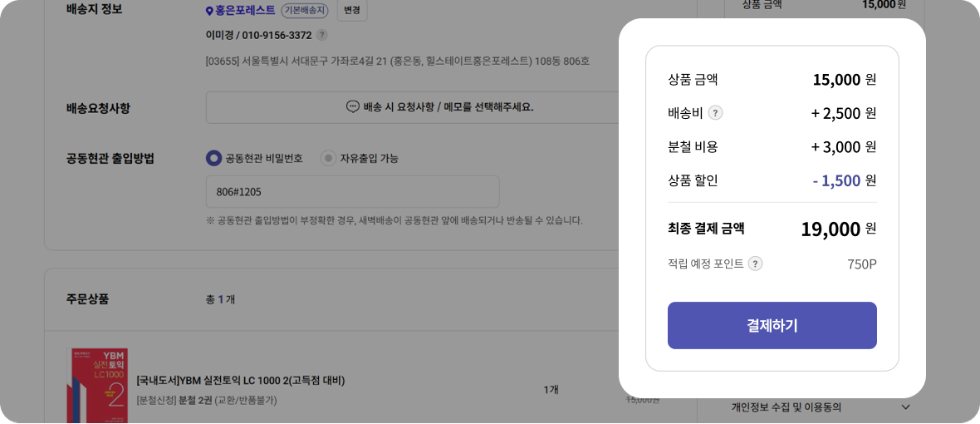Click the address line starting with [03655]
Screen dimensions: 980x424
tap(397, 62)
